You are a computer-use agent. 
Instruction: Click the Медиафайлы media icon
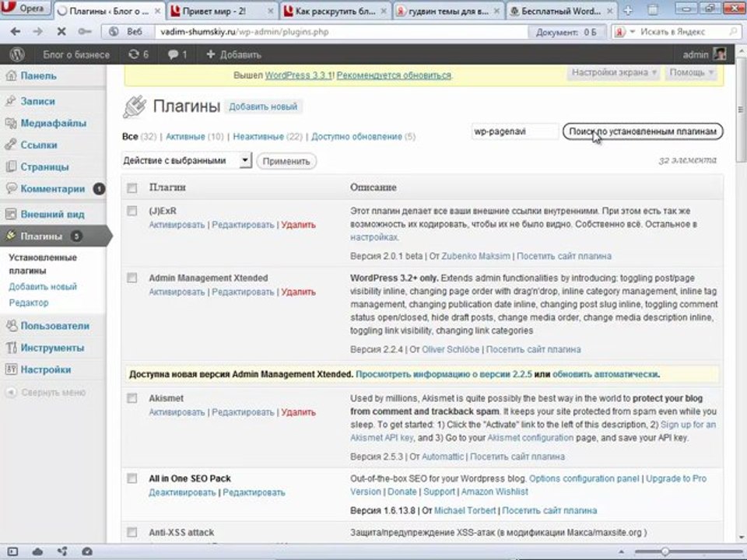click(12, 123)
